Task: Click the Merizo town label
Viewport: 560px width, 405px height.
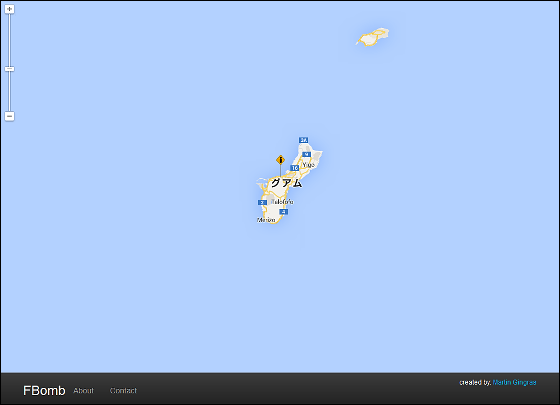Action: (266, 220)
